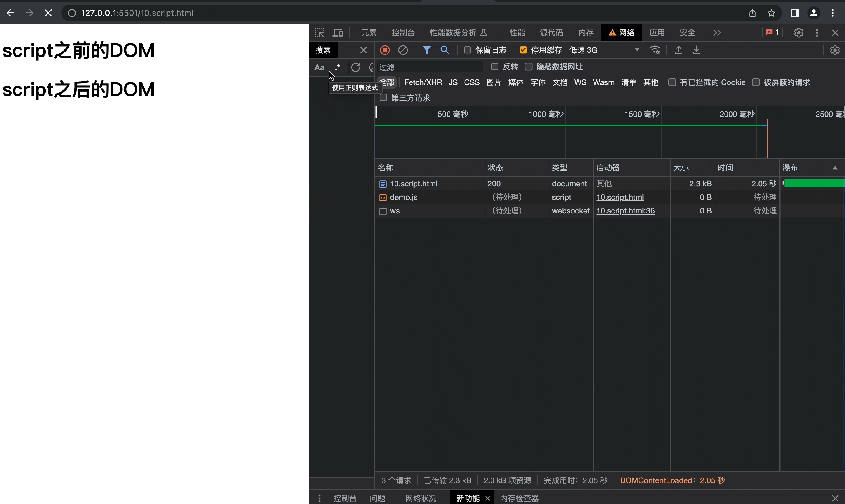The height and width of the screenshot is (504, 845).
Task: Select the demo.js request row
Action: 403,197
